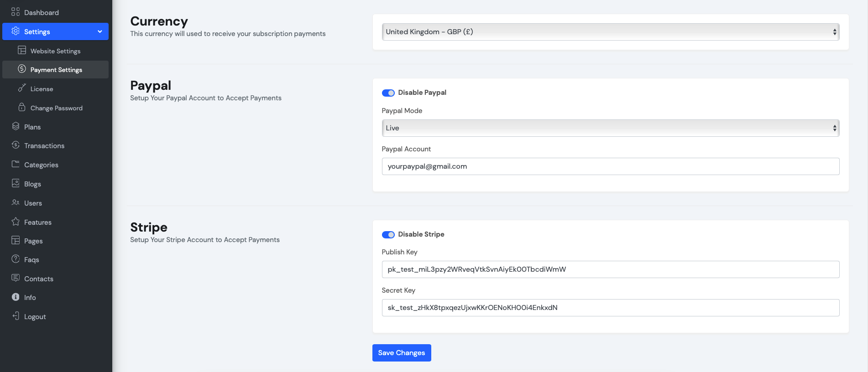Click the Logout door icon
The height and width of the screenshot is (372, 868).
click(16, 316)
